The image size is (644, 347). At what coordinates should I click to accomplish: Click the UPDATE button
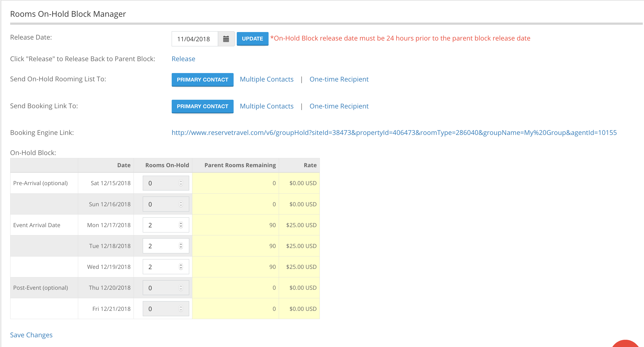(x=252, y=39)
